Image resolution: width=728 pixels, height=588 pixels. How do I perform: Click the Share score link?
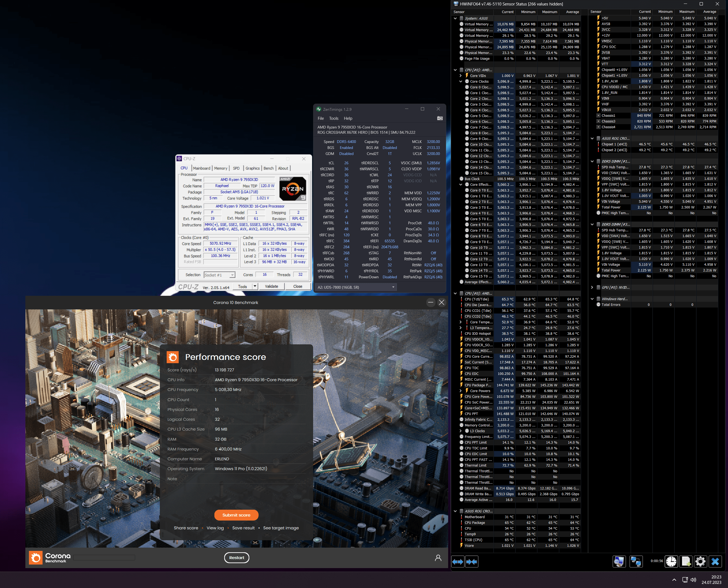[186, 528]
